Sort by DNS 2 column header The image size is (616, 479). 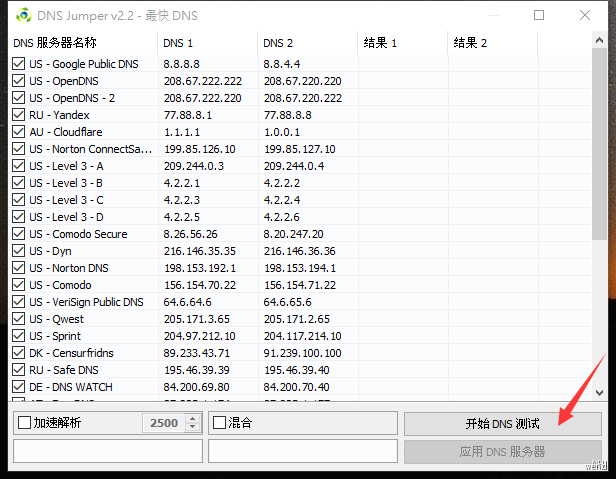[x=308, y=43]
